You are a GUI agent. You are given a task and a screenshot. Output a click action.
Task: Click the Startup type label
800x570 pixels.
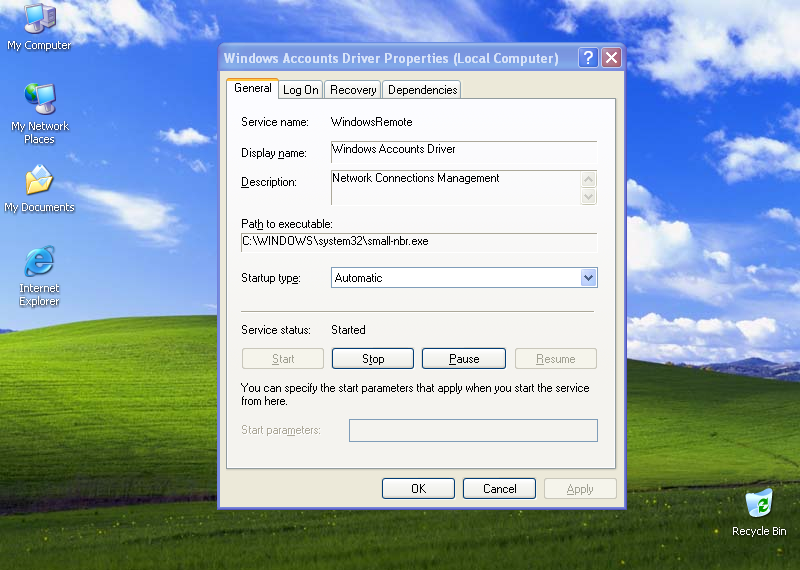pyautogui.click(x=270, y=278)
